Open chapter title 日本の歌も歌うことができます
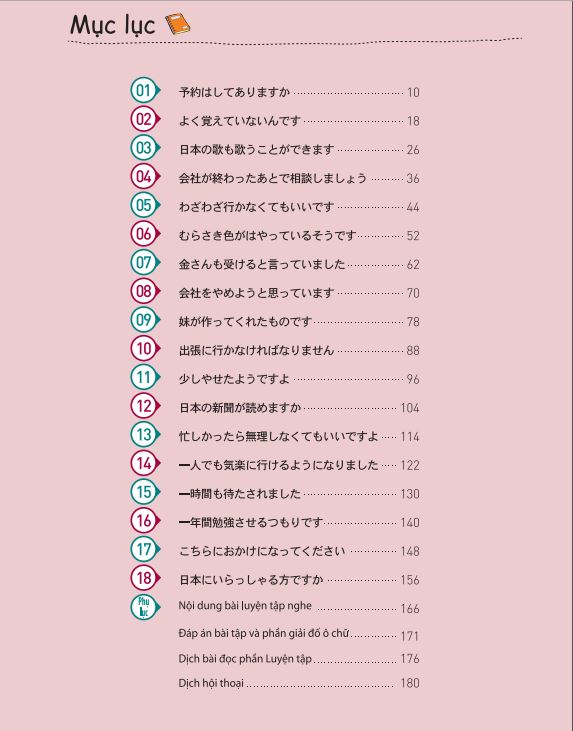573x731 pixels. pos(256,149)
